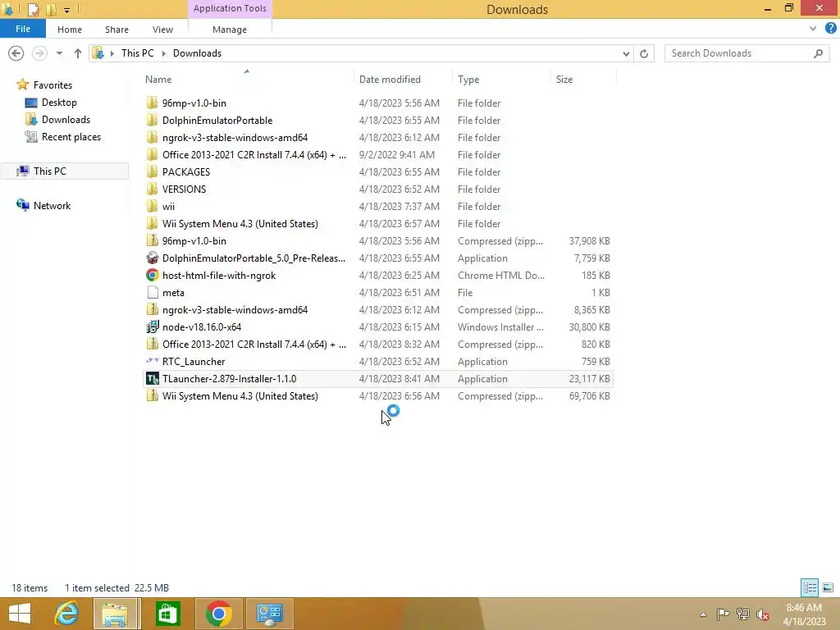Viewport: 840px width, 630px height.
Task: Open the Explorer help icon
Action: 830,29
